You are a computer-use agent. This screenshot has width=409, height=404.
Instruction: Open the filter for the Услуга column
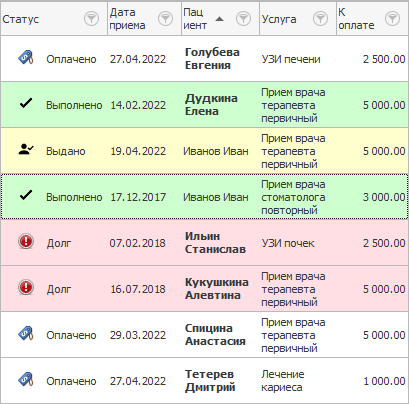click(x=320, y=19)
